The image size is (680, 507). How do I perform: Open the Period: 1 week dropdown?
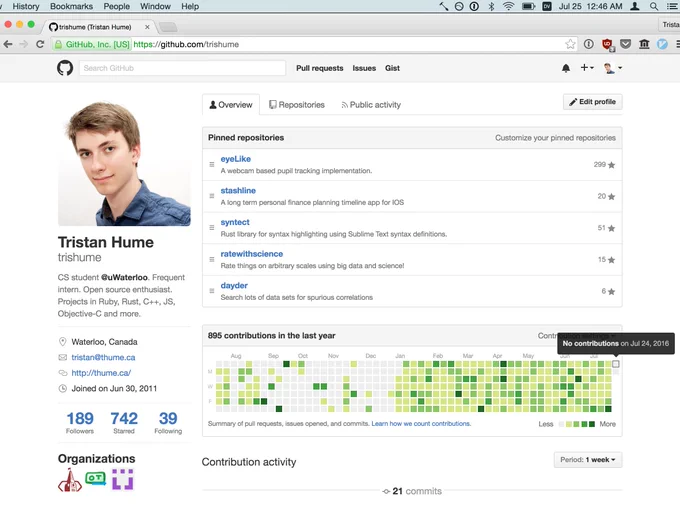588,460
